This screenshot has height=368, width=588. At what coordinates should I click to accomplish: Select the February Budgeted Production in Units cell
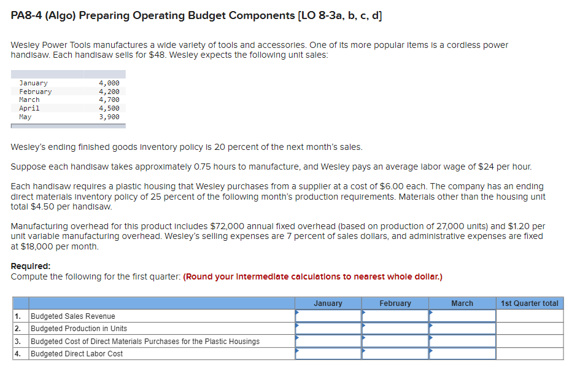point(396,328)
